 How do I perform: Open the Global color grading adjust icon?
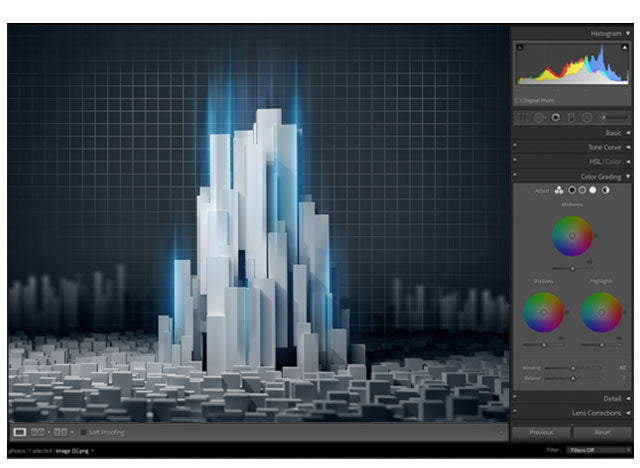(x=606, y=189)
